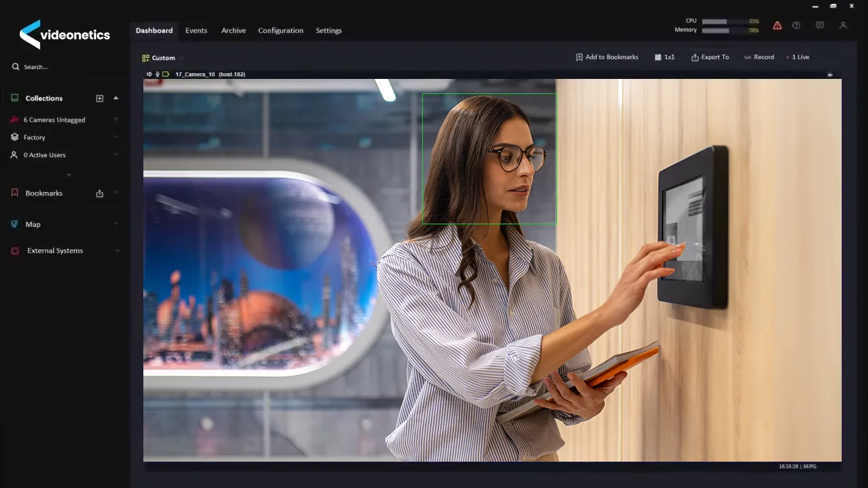Screen dimensions: 868x488
Task: Toggle the camera microphone icon
Action: 157,74
